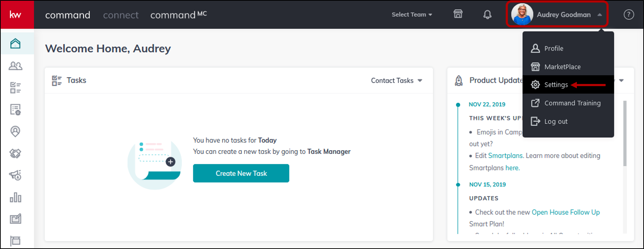Screen dimensions: 644x249
Task: Click the Command Training external link icon
Action: coord(535,103)
